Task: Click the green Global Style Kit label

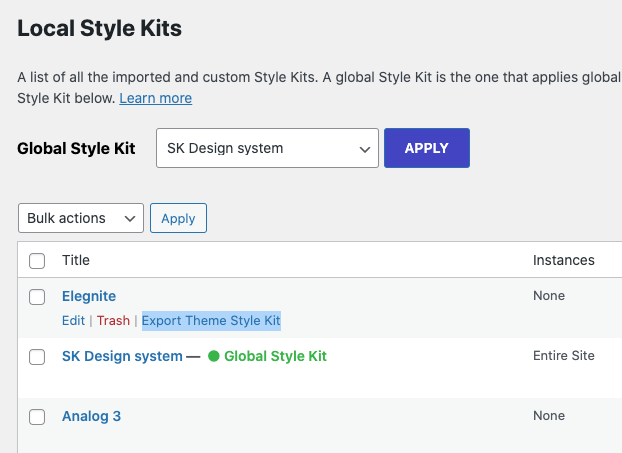Action: pyautogui.click(x=275, y=356)
